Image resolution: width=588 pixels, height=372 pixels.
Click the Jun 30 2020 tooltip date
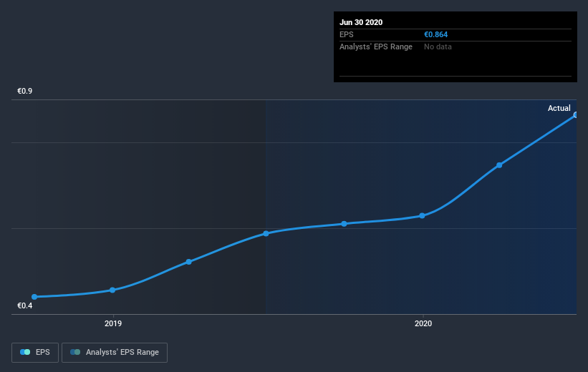(361, 22)
